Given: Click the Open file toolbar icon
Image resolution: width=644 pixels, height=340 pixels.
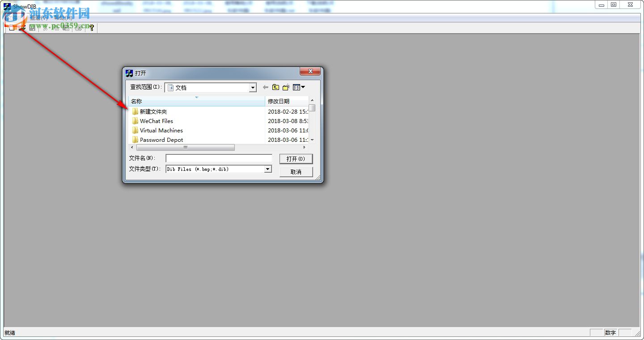Looking at the screenshot, I should [x=22, y=28].
